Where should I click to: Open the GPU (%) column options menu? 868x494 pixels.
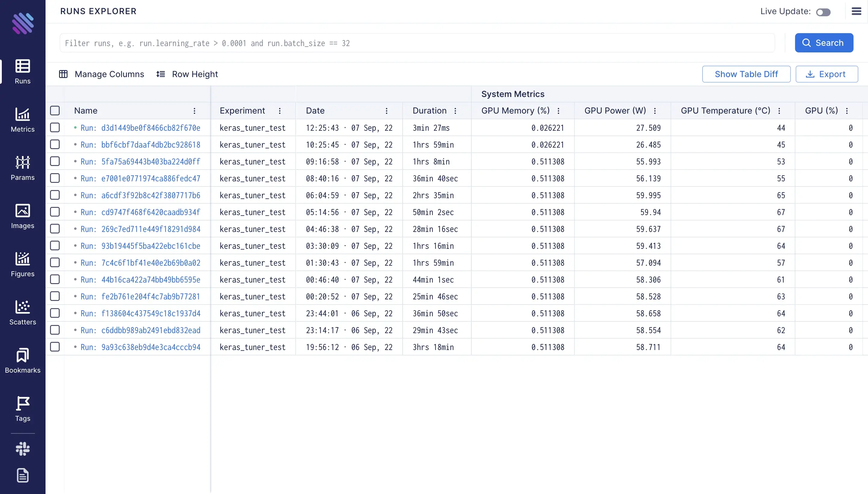tap(847, 111)
